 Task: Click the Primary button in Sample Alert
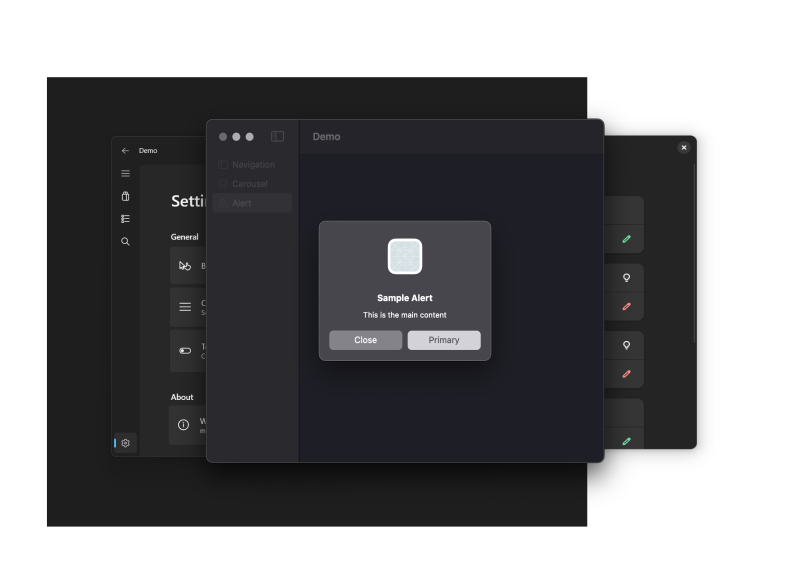pos(444,340)
